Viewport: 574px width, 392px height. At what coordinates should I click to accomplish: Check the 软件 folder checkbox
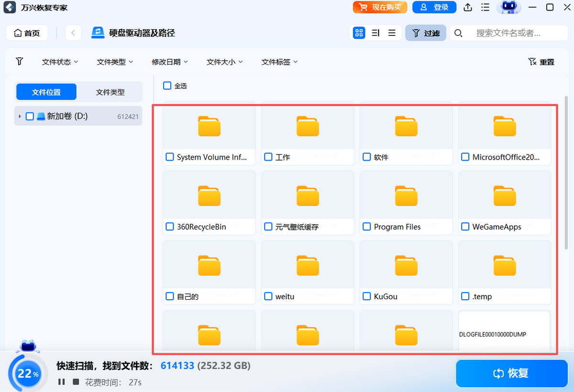[x=366, y=157]
